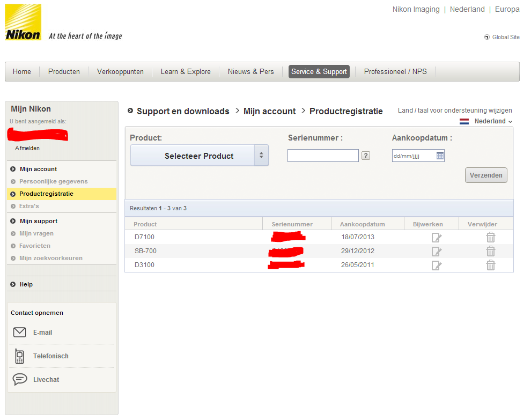Click the date 26/05/2011
Image resolution: width=531 pixels, height=420 pixels.
pos(358,265)
